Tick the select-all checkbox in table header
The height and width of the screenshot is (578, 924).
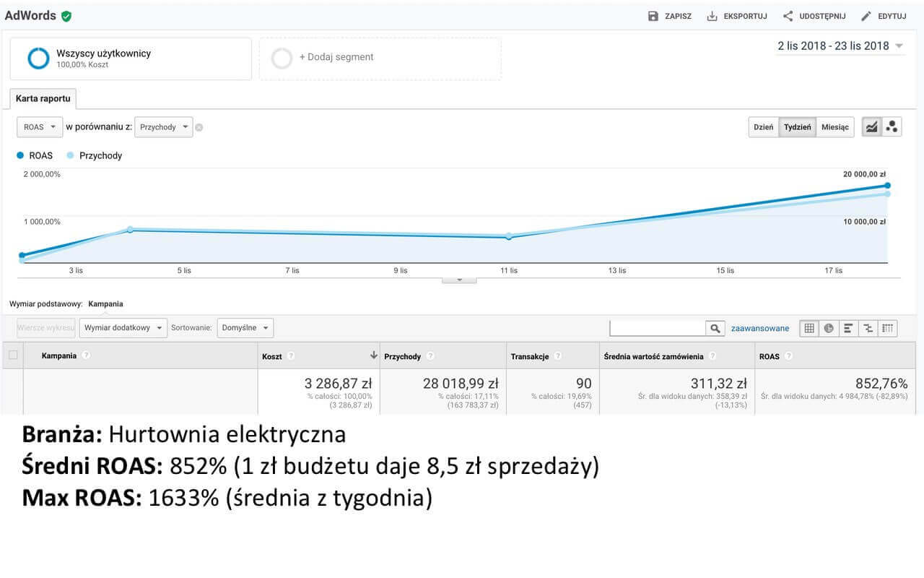coord(13,355)
